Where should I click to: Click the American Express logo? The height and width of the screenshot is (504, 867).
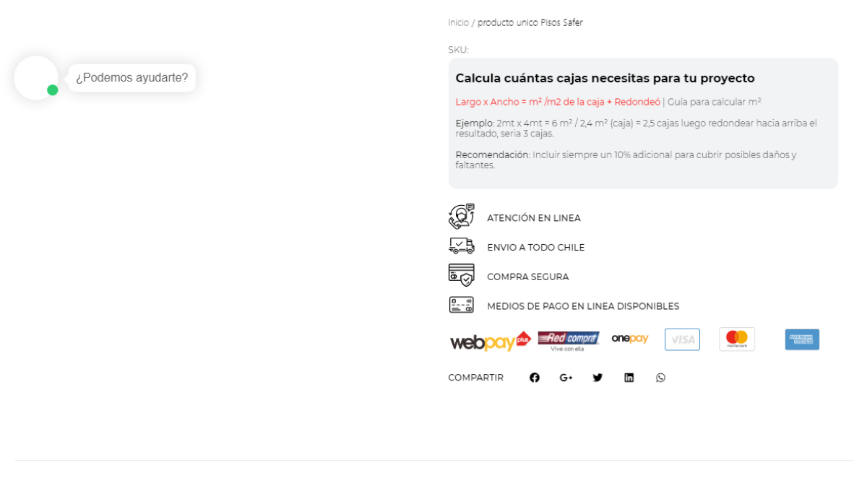tap(802, 339)
